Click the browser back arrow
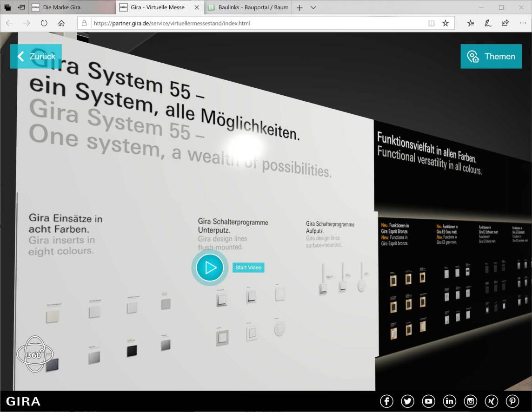This screenshot has width=532, height=412. tap(9, 23)
